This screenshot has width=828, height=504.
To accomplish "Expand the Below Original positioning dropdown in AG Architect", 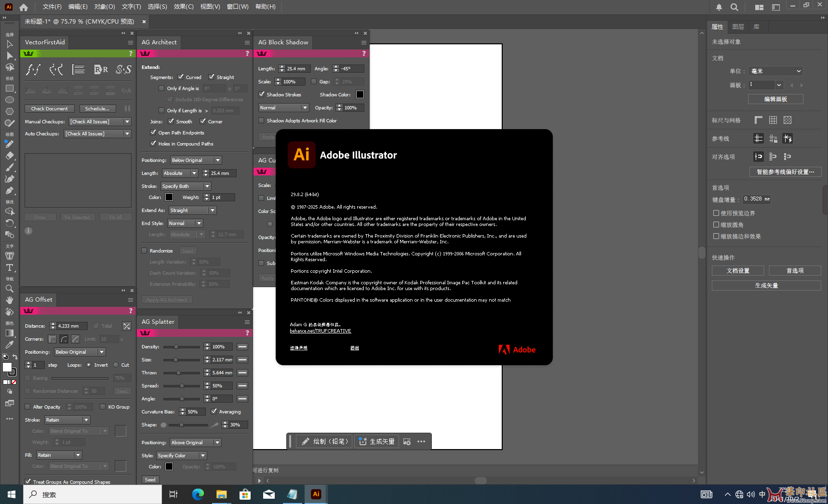I will [217, 160].
